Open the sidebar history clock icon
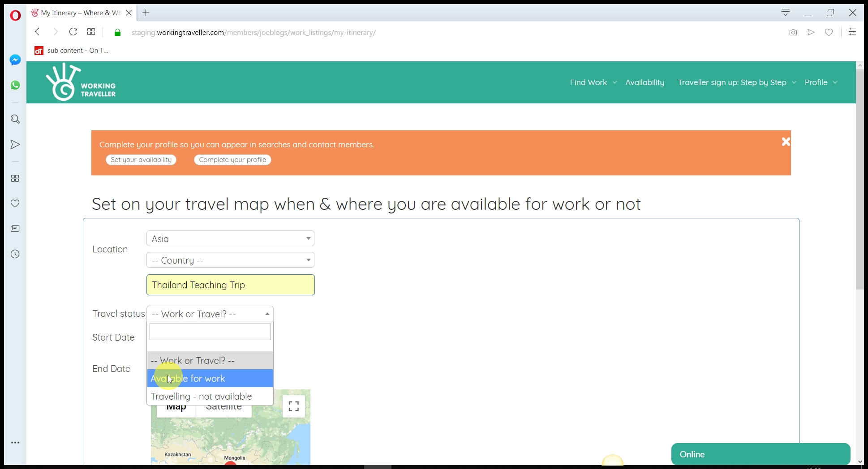The width and height of the screenshot is (868, 469). point(15,254)
